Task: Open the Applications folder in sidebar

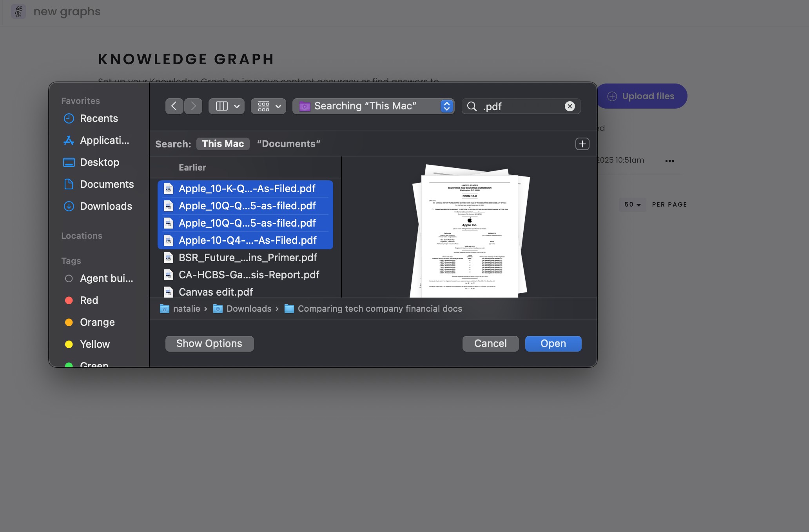Action: click(x=104, y=140)
